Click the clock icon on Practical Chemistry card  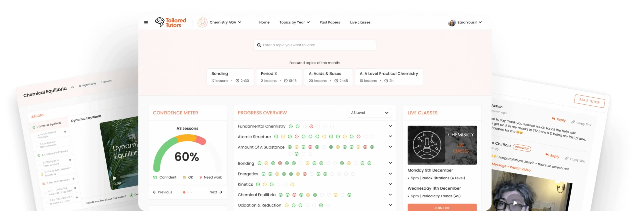386,81
